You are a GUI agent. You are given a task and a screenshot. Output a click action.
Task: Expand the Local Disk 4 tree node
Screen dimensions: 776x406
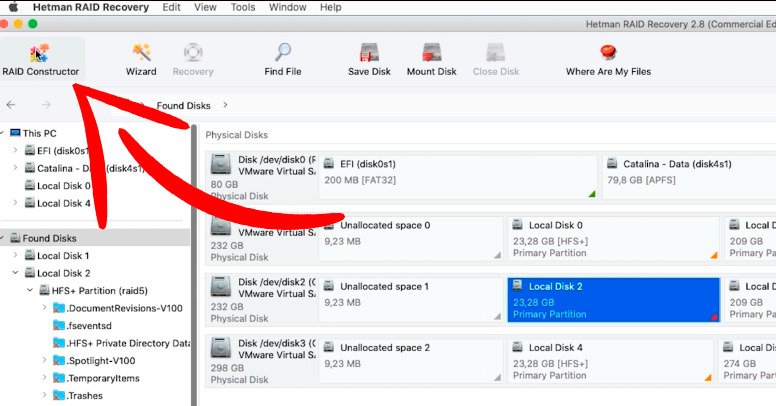coord(15,203)
